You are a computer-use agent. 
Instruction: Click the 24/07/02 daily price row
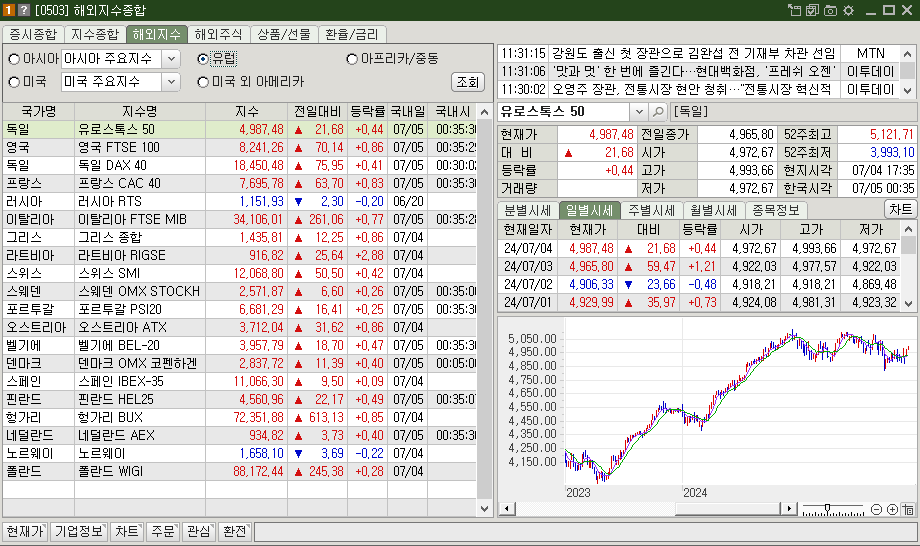699,284
